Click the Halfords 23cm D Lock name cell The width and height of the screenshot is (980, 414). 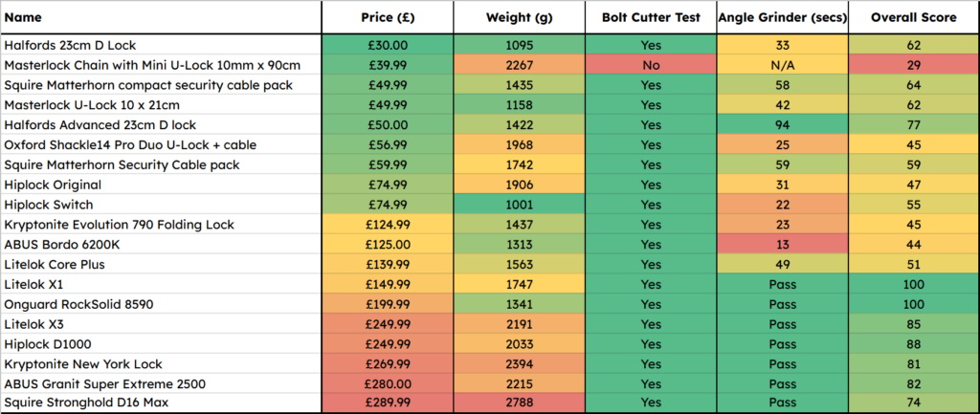161,45
